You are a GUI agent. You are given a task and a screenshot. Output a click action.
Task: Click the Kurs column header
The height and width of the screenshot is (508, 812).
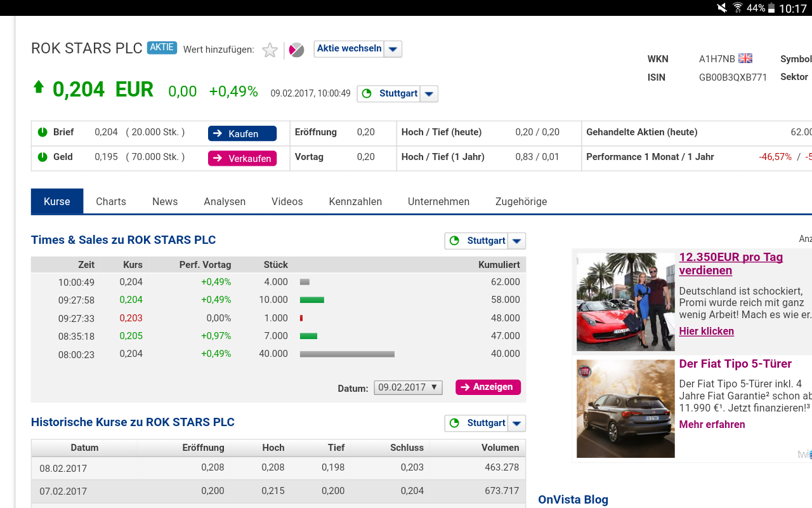[133, 265]
